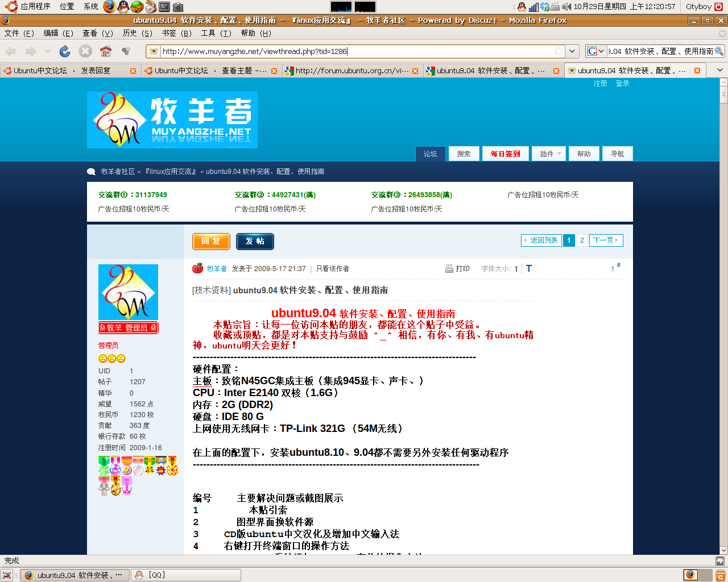Open the 查看 menu

pyautogui.click(x=98, y=33)
